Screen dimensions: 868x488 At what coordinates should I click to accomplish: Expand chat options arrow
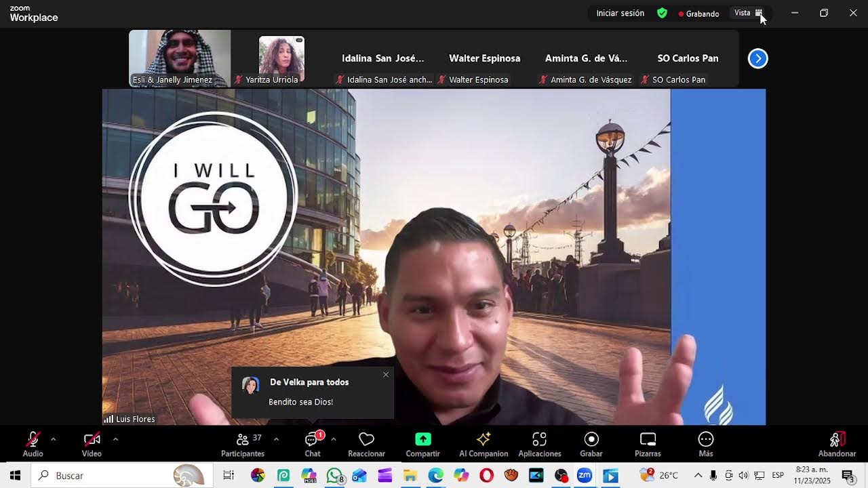[x=334, y=439]
